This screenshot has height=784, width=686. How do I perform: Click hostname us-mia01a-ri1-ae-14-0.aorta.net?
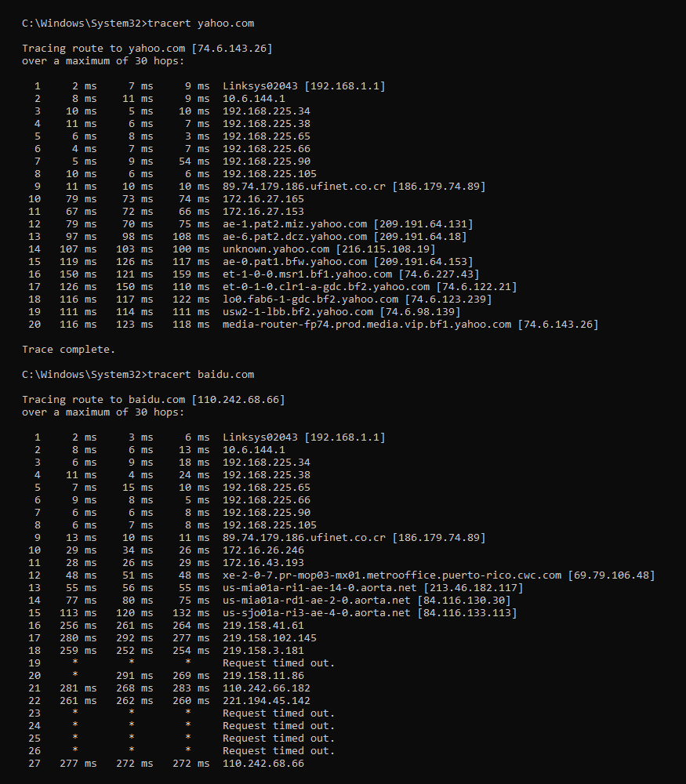click(320, 588)
